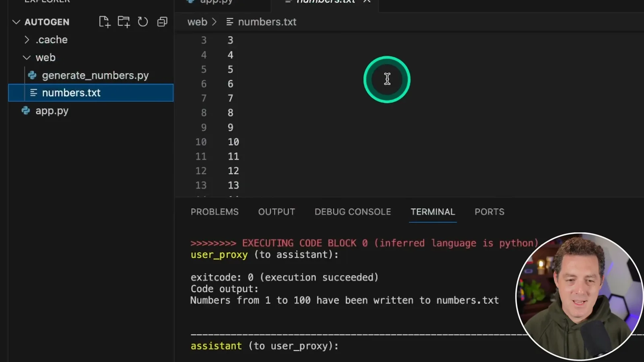Screen dimensions: 644x362
Task: Open app.py from the file tree
Action: pos(52,111)
